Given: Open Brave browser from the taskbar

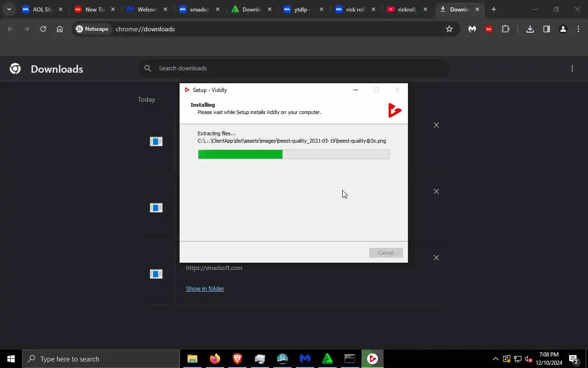Looking at the screenshot, I should pyautogui.click(x=237, y=359).
